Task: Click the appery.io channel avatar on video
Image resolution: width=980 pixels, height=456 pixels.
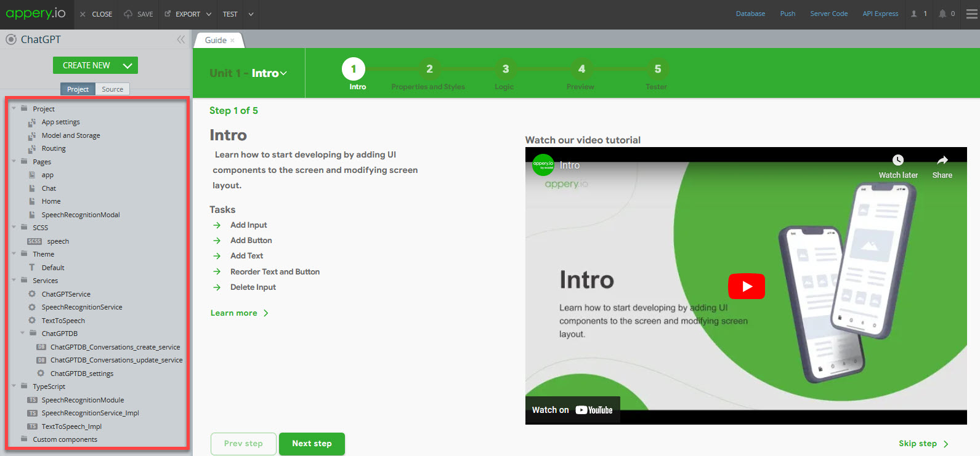Action: pyautogui.click(x=543, y=165)
